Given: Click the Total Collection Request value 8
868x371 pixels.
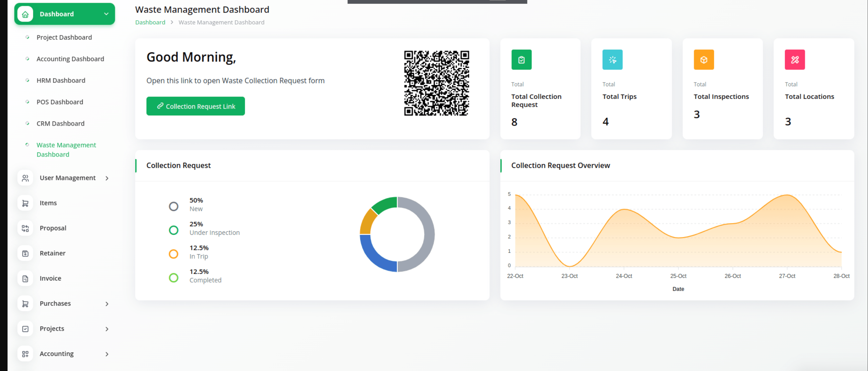Looking at the screenshot, I should [514, 122].
